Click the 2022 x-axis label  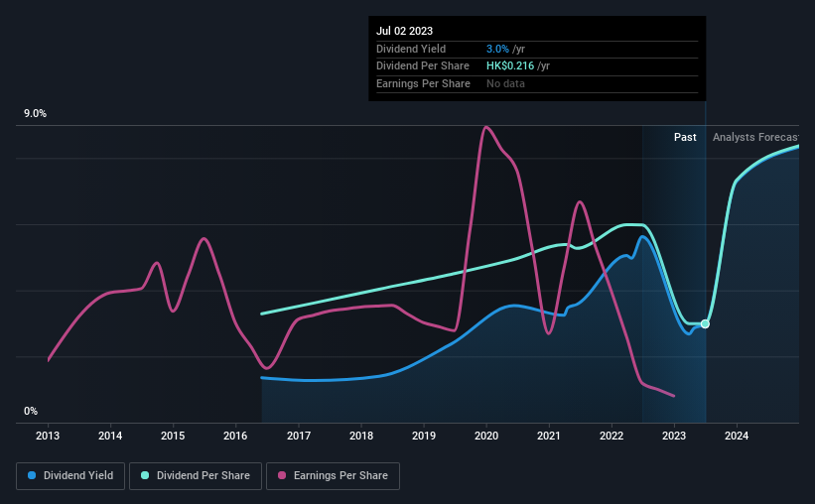coord(611,436)
